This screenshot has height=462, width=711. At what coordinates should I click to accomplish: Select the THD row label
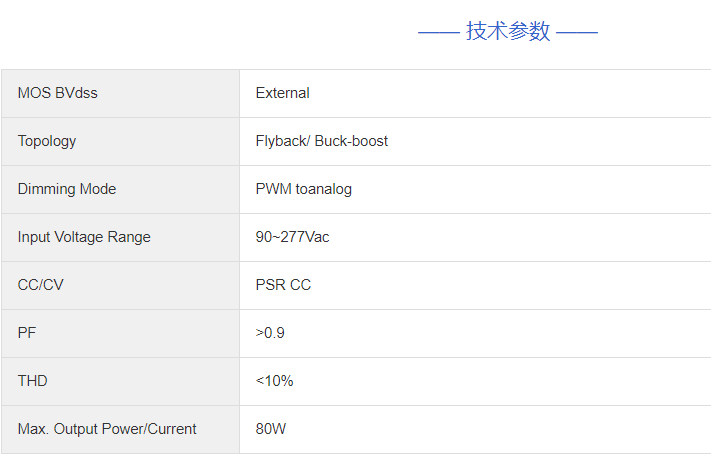(32, 381)
